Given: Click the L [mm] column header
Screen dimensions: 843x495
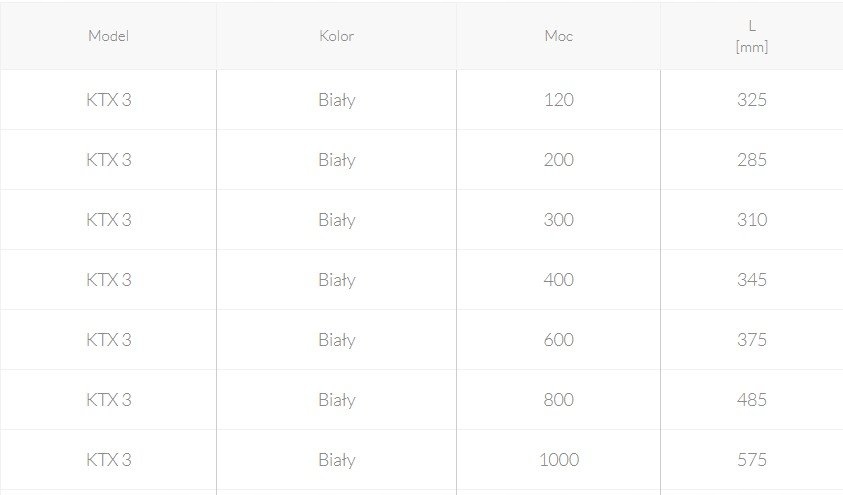Looking at the screenshot, I should coord(751,36).
